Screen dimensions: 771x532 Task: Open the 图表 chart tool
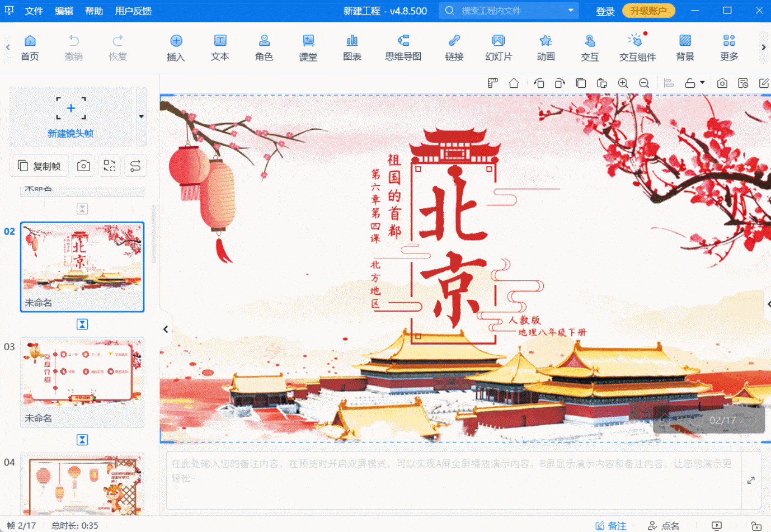pyautogui.click(x=352, y=48)
